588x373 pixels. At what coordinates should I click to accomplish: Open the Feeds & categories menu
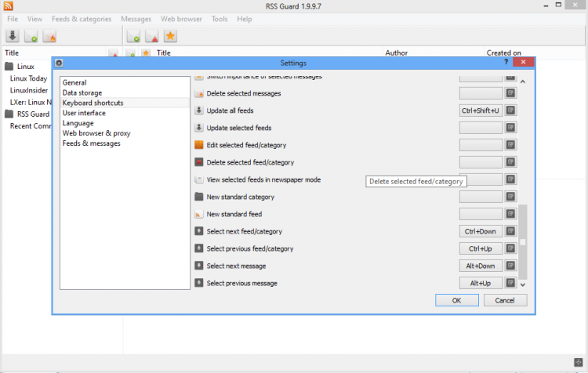pos(82,19)
